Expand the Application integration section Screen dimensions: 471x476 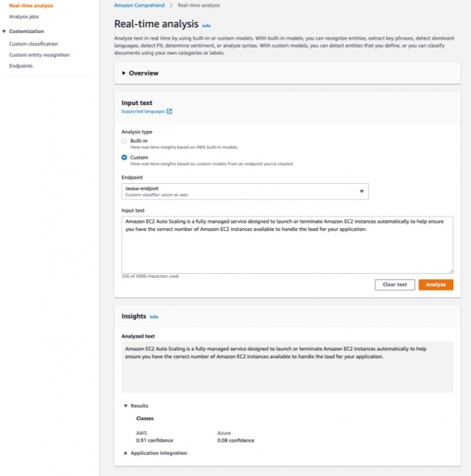126,453
